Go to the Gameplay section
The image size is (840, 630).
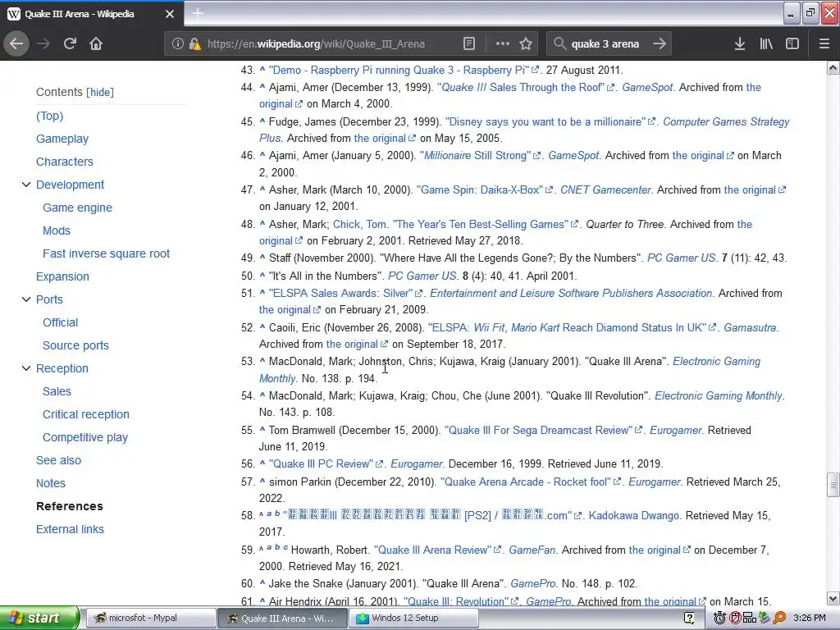62,139
